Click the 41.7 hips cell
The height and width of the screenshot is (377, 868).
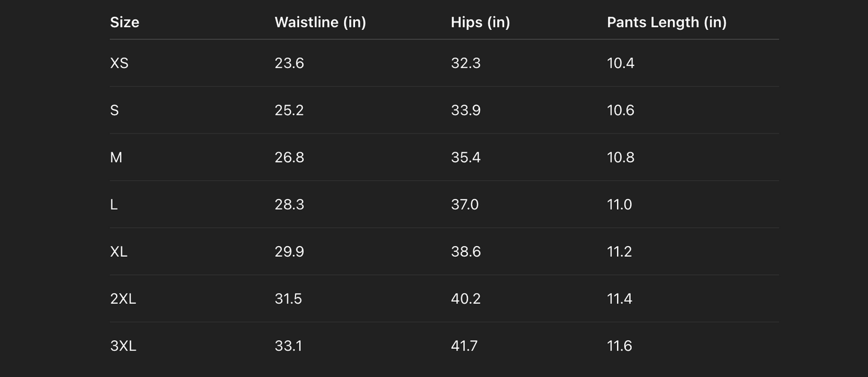click(464, 346)
